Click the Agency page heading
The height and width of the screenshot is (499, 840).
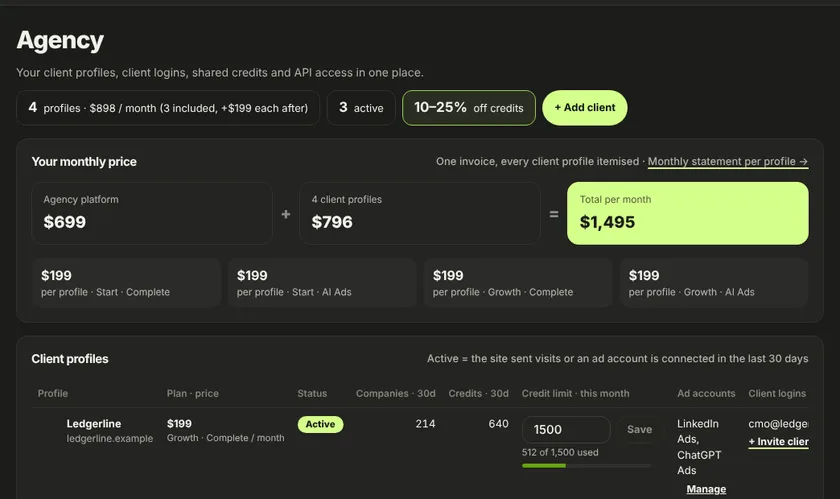point(60,40)
